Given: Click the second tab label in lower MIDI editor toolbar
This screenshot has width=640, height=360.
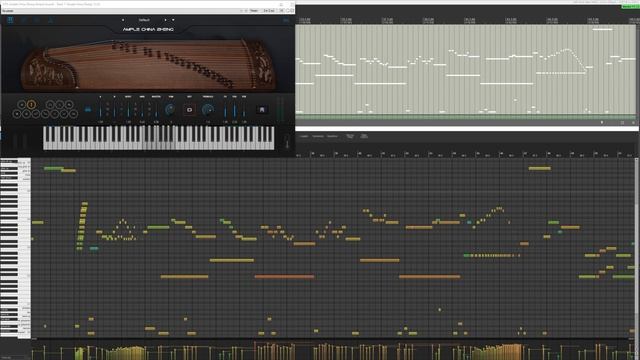Looking at the screenshot, I should pos(318,136).
